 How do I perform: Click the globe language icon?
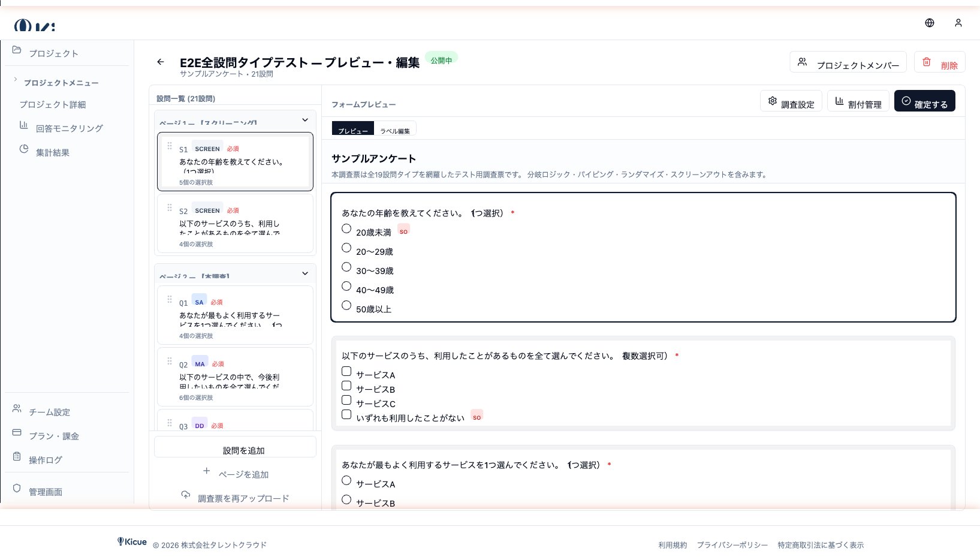pos(930,23)
